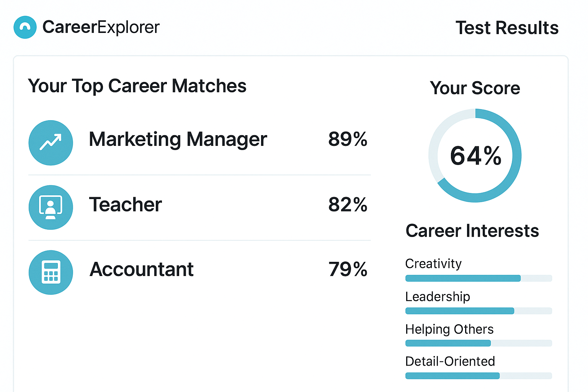The height and width of the screenshot is (392, 588).
Task: Click the Career Interests heading
Action: tap(472, 231)
